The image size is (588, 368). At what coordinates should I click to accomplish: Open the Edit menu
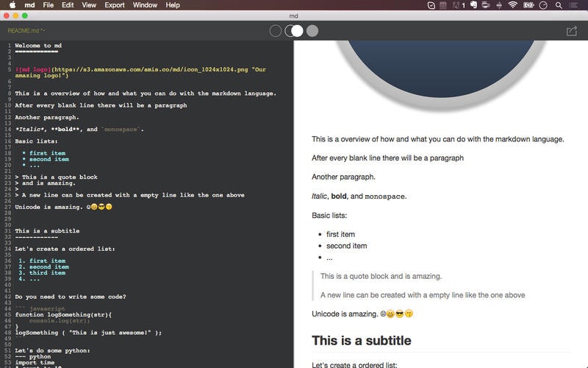pyautogui.click(x=68, y=5)
